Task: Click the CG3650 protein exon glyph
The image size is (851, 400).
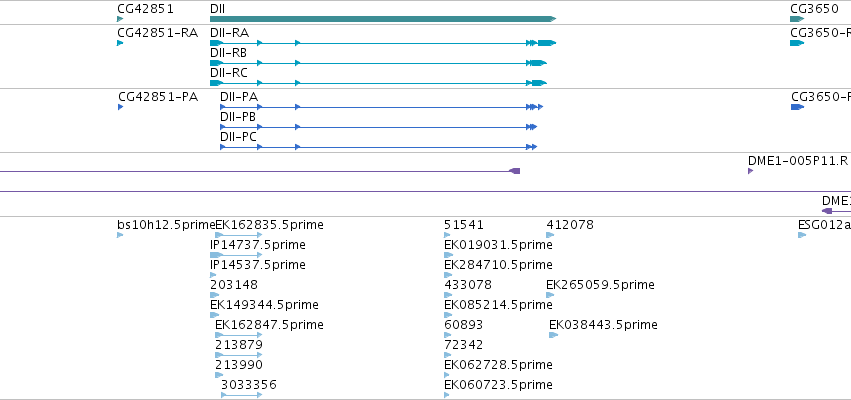Action: click(x=797, y=107)
